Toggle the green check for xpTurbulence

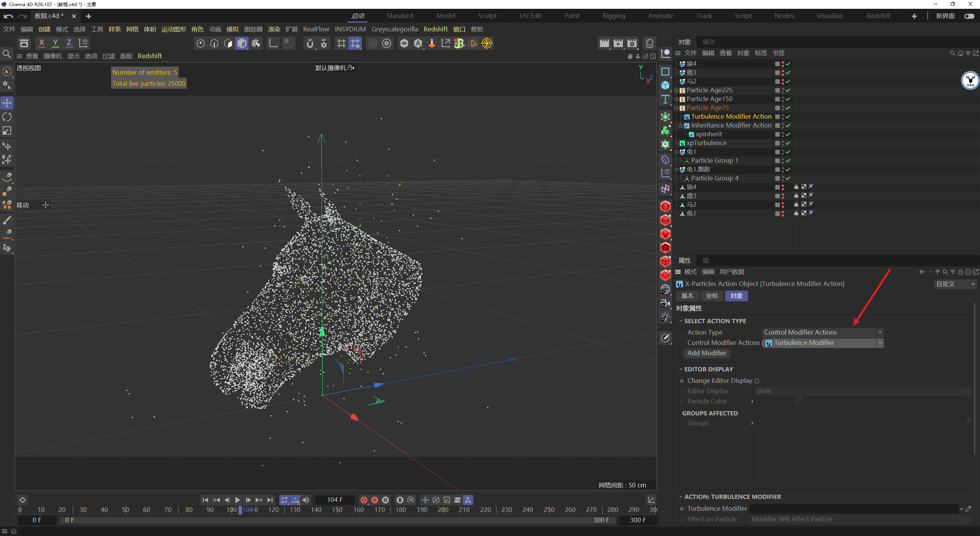(x=788, y=143)
